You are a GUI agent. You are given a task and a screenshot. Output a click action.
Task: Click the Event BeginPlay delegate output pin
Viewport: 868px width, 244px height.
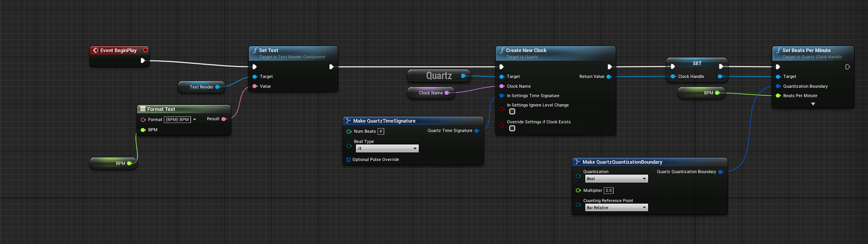click(146, 50)
